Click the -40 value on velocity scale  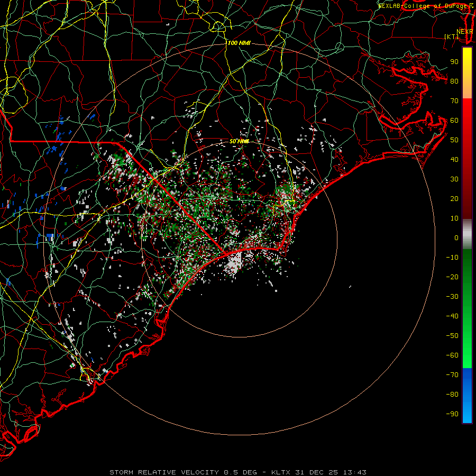452,316
